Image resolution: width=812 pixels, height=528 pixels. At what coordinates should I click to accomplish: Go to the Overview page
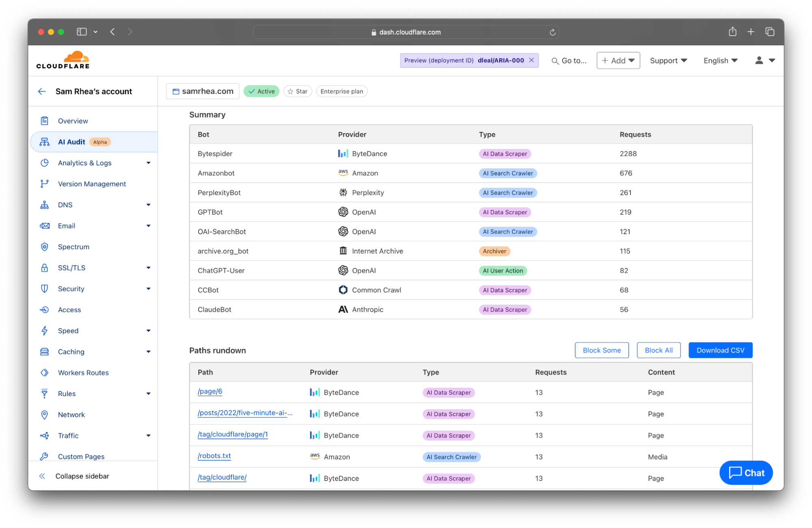click(x=73, y=121)
